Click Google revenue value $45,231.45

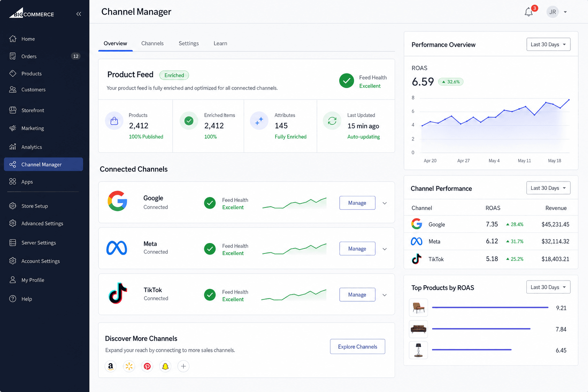[555, 225]
